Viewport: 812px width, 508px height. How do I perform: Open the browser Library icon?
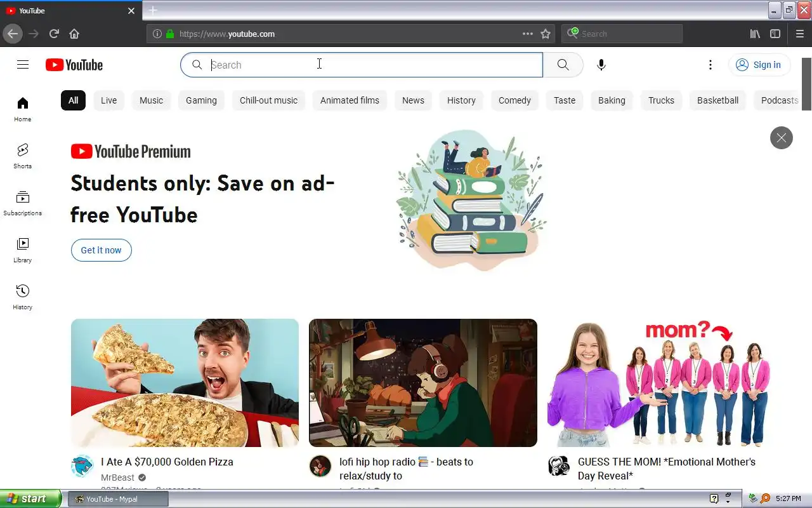tap(755, 34)
